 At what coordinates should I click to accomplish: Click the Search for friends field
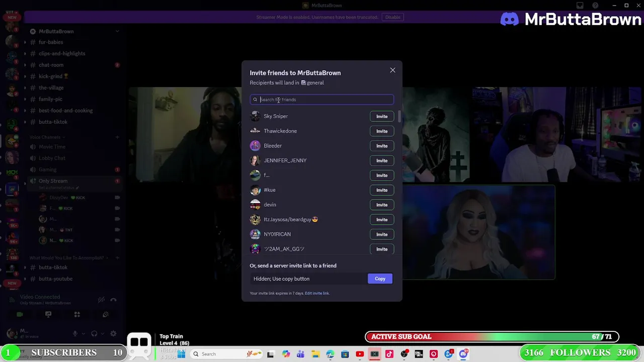(322, 100)
